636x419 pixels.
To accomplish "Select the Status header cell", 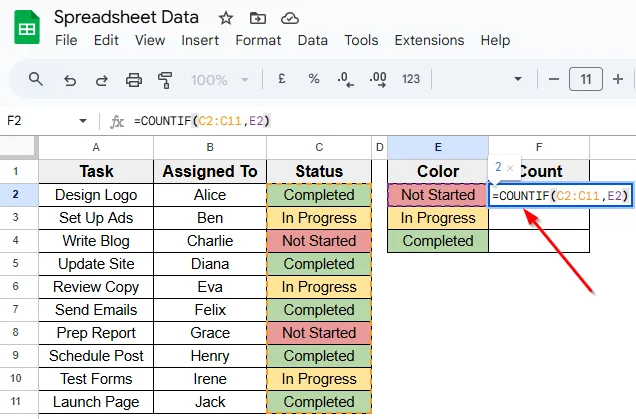I will coord(319,171).
